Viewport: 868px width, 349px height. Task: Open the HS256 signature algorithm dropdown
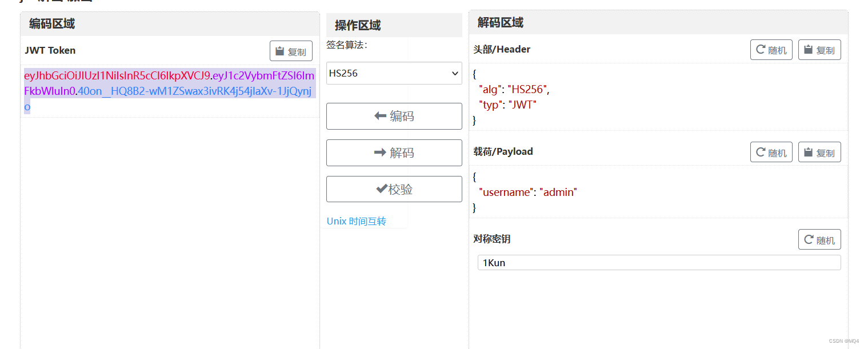click(394, 73)
